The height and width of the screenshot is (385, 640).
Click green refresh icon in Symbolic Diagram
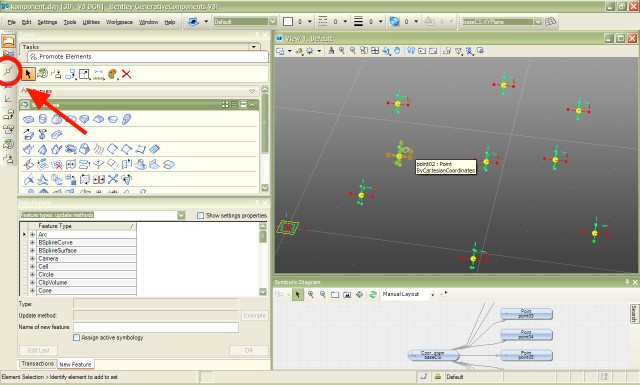[x=372, y=294]
